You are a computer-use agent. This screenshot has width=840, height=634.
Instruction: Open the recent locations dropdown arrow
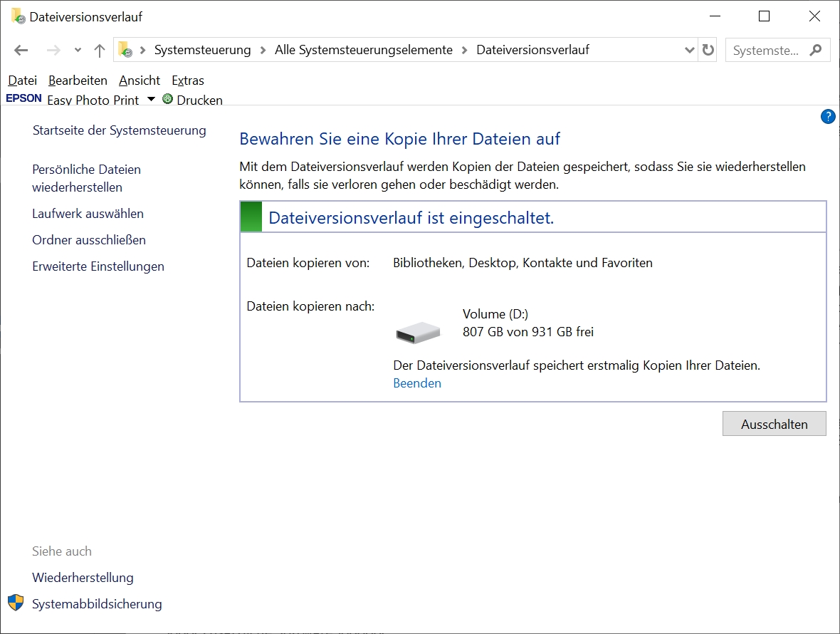pos(78,50)
